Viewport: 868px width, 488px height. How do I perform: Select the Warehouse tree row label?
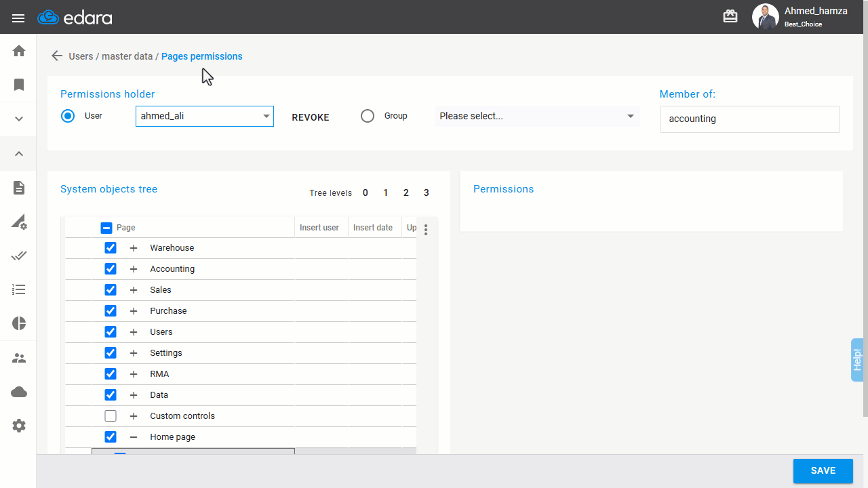click(x=172, y=248)
